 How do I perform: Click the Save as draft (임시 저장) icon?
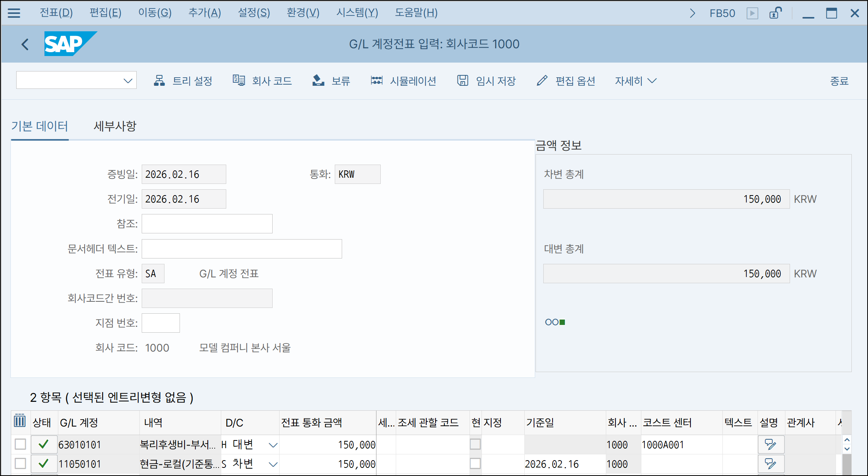463,80
